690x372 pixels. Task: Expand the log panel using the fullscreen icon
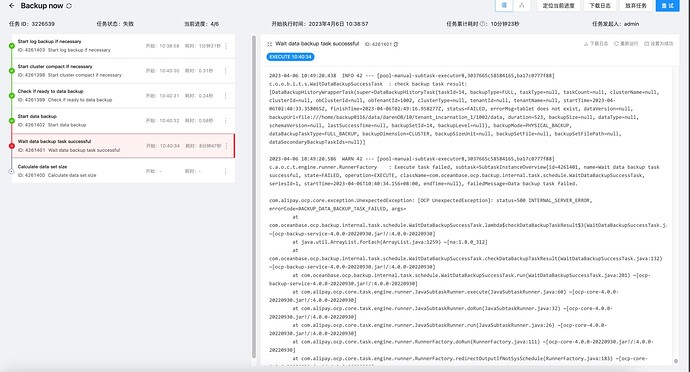pyautogui.click(x=269, y=44)
